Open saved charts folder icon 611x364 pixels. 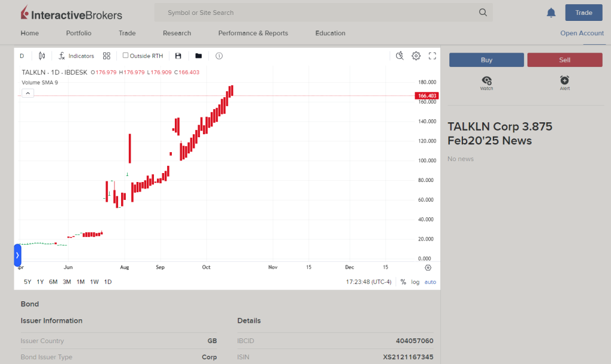click(199, 56)
